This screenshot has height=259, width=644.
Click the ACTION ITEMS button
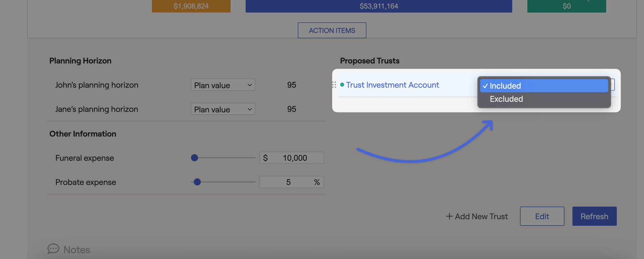point(332,31)
